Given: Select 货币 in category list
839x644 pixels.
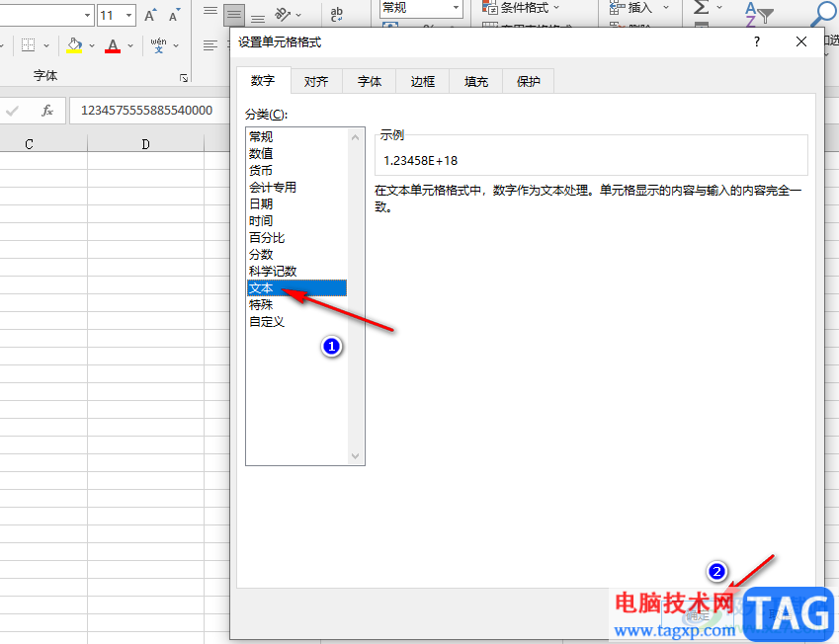Looking at the screenshot, I should pos(297,170).
